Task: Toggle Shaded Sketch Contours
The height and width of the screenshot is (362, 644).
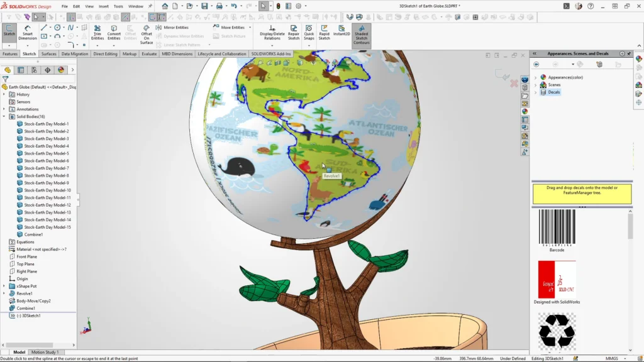Action: [362, 35]
